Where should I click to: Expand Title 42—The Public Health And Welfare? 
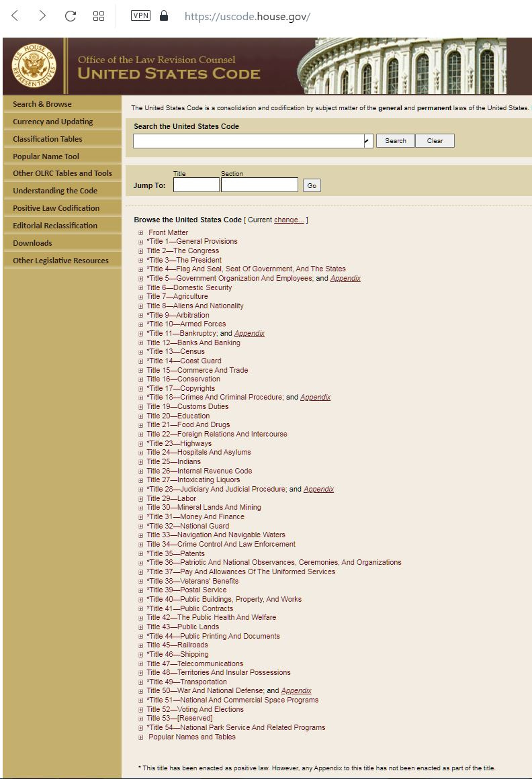point(141,618)
